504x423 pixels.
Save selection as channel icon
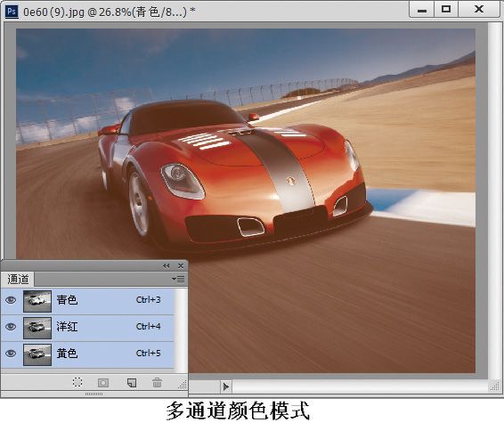point(103,383)
